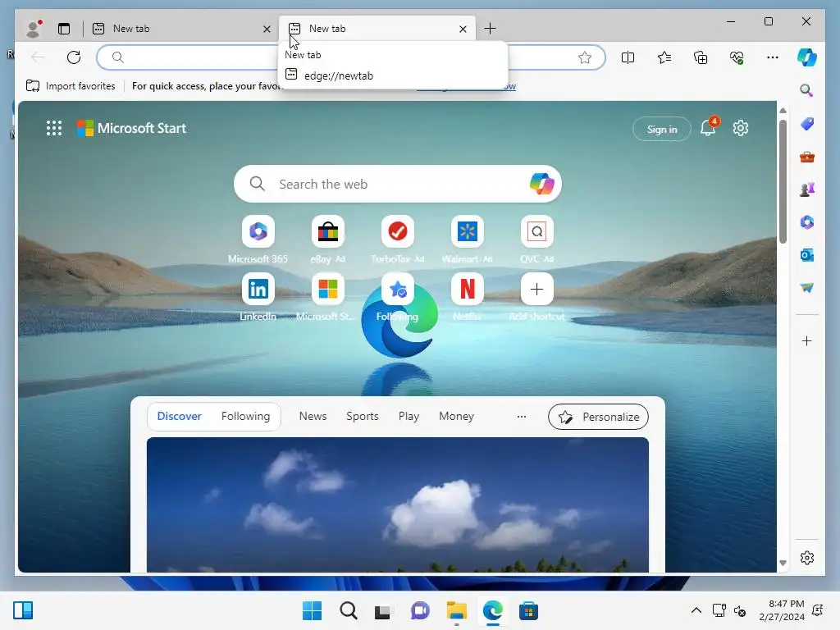Open the tab actions menu icon

pos(64,29)
